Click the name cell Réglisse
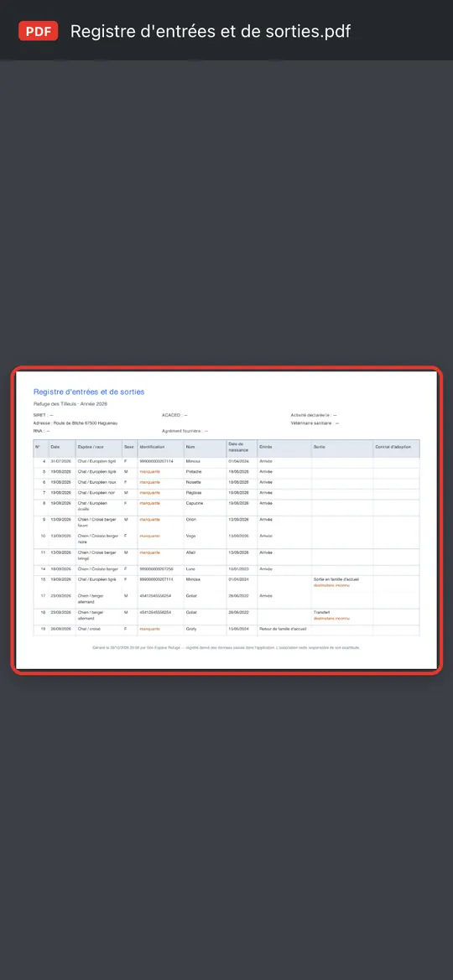Screen dimensions: 453x980 (x=193, y=493)
